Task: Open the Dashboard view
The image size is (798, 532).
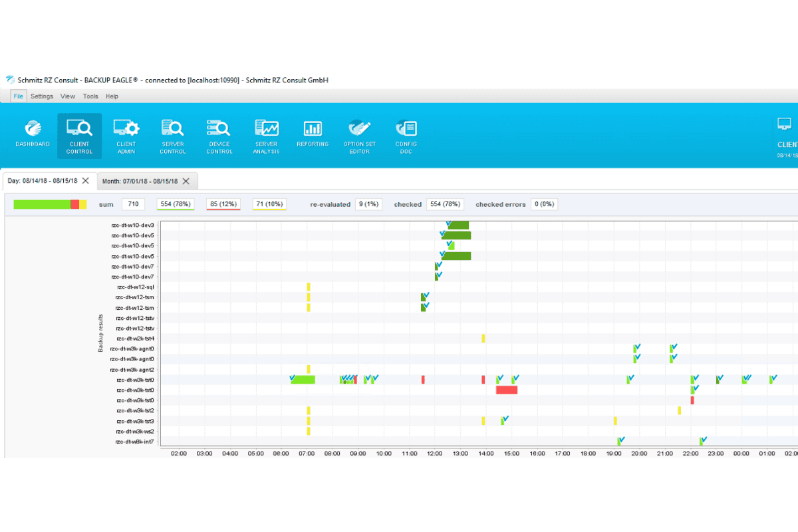Action: point(33,134)
